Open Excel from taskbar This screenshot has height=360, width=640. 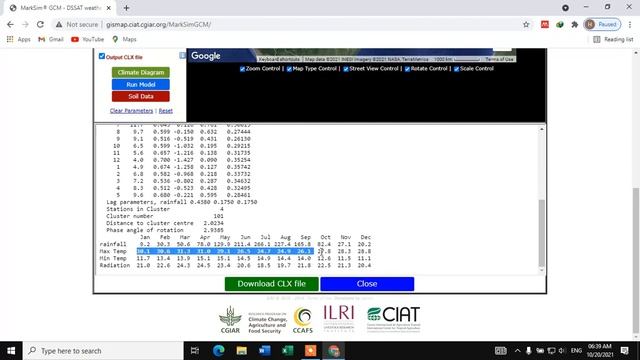coord(287,351)
